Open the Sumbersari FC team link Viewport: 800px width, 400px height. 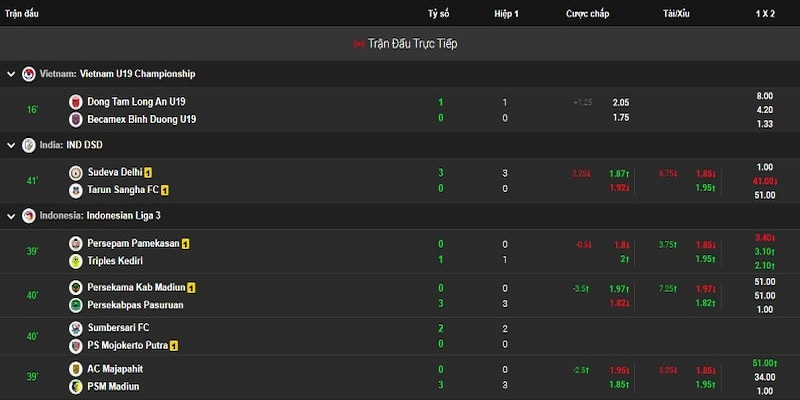point(118,328)
